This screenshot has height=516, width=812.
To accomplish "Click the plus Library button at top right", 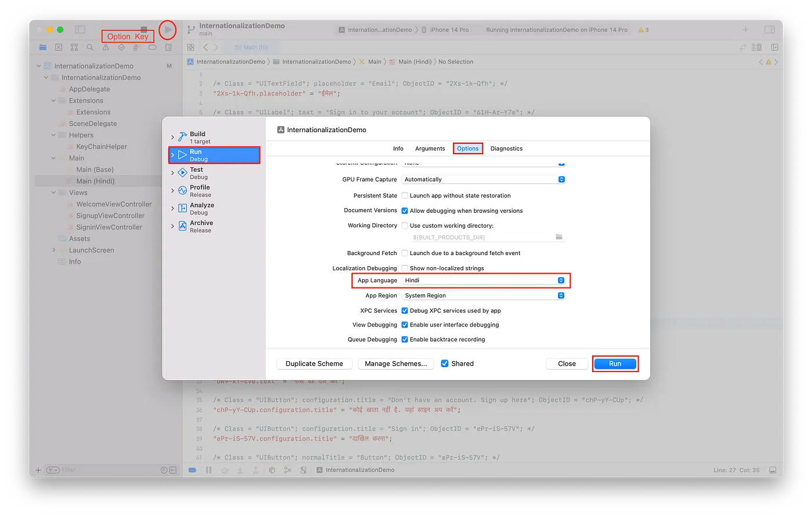I will coord(745,30).
